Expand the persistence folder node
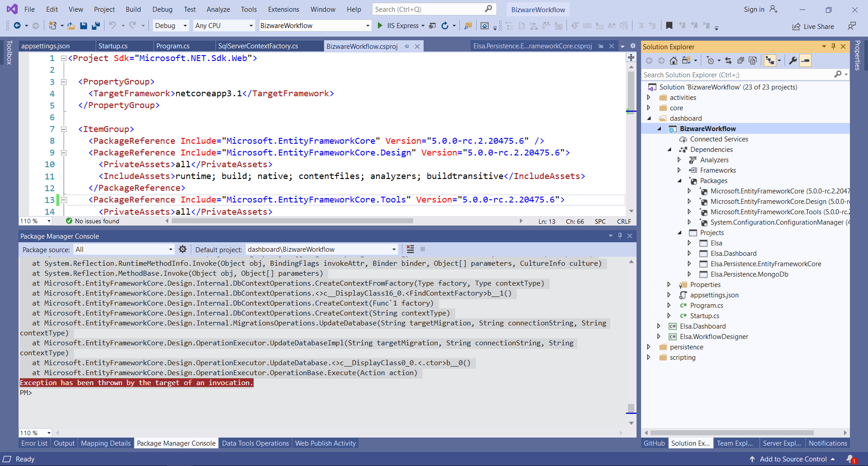Viewport: 868px width, 466px height. click(x=650, y=347)
